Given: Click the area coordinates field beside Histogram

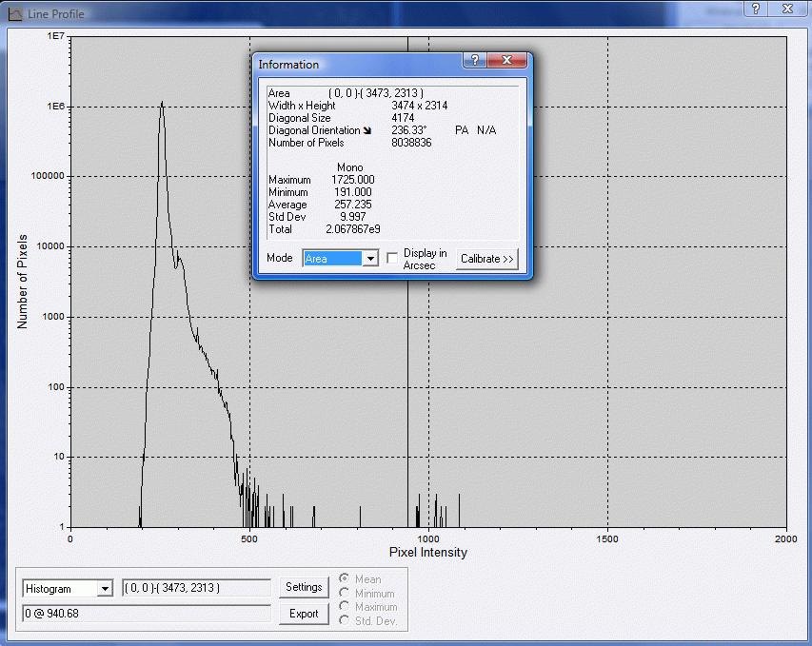Looking at the screenshot, I should click(x=196, y=588).
